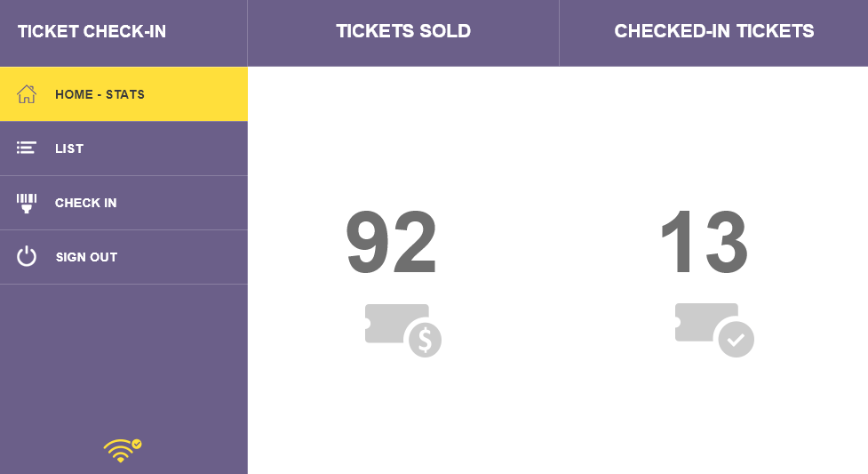
Task: Click the empty sidebar area below Sign Out
Action: (x=123, y=355)
